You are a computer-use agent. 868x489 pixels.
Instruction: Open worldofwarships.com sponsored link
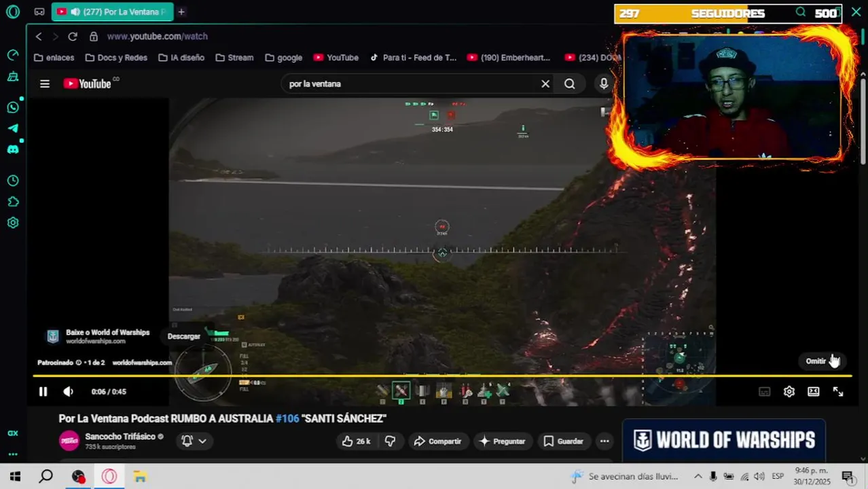coord(142,363)
